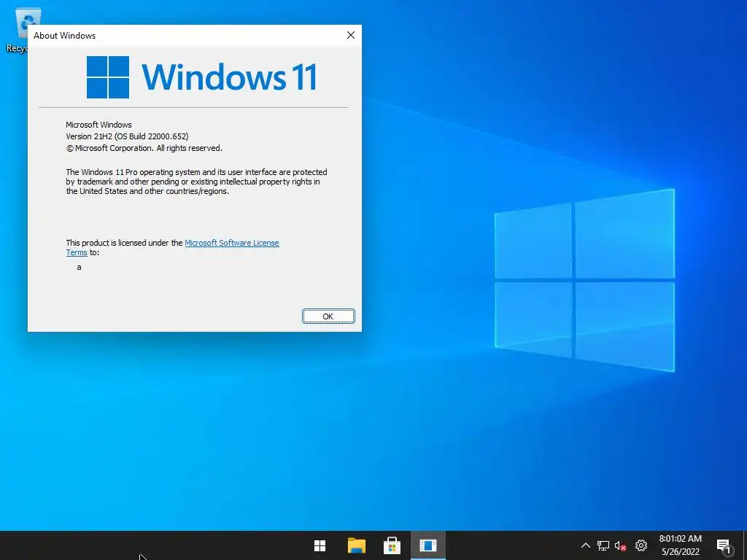Click OK in About Windows dialog
The height and width of the screenshot is (560, 747).
tap(328, 316)
